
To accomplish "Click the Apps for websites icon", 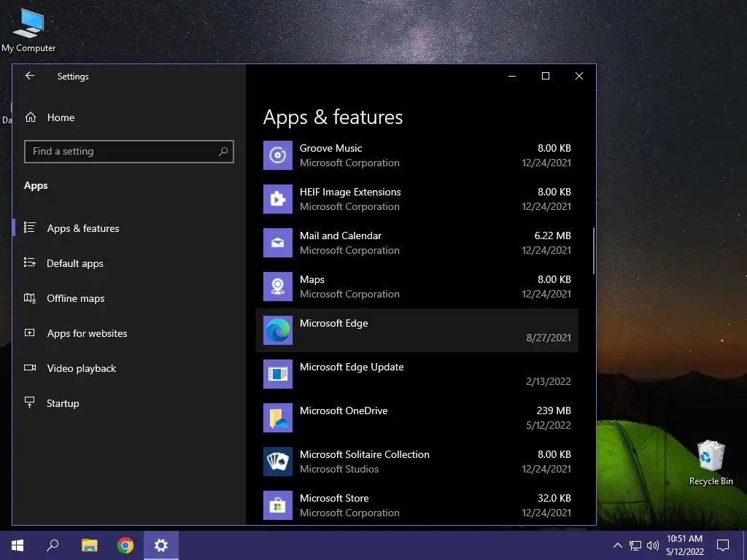I will [x=29, y=332].
